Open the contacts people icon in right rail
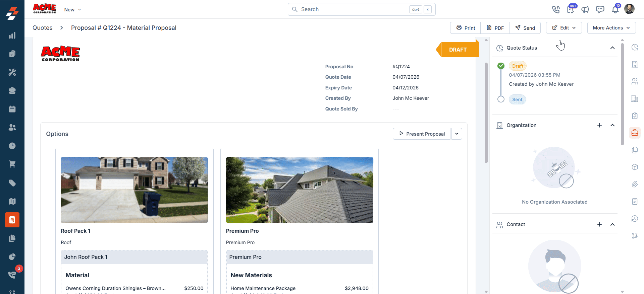The image size is (644, 294). (x=635, y=81)
